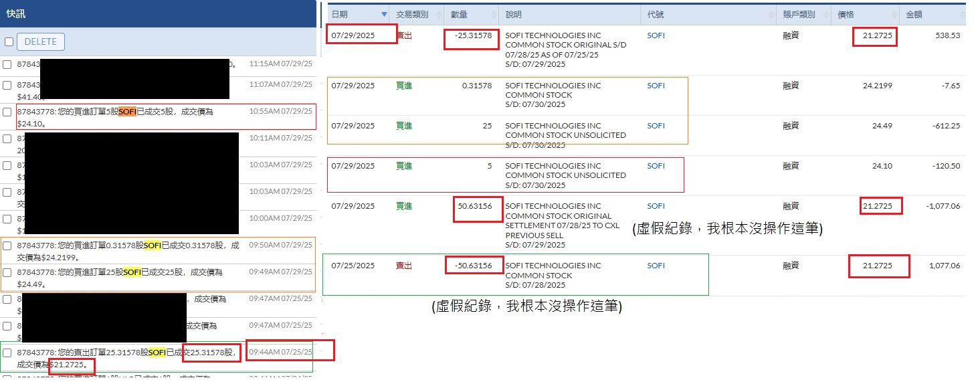
Task: Check the 09:44AM sell order message checkbox
Action: [x=7, y=353]
